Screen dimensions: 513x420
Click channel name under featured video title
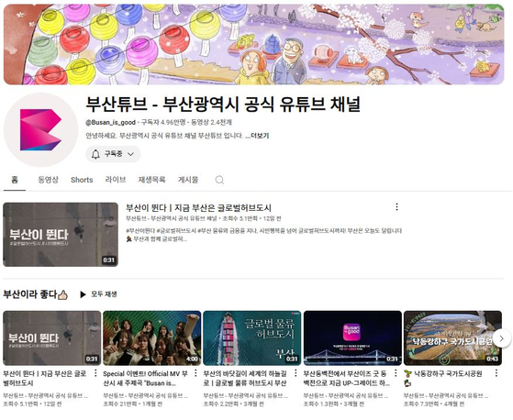171,218
